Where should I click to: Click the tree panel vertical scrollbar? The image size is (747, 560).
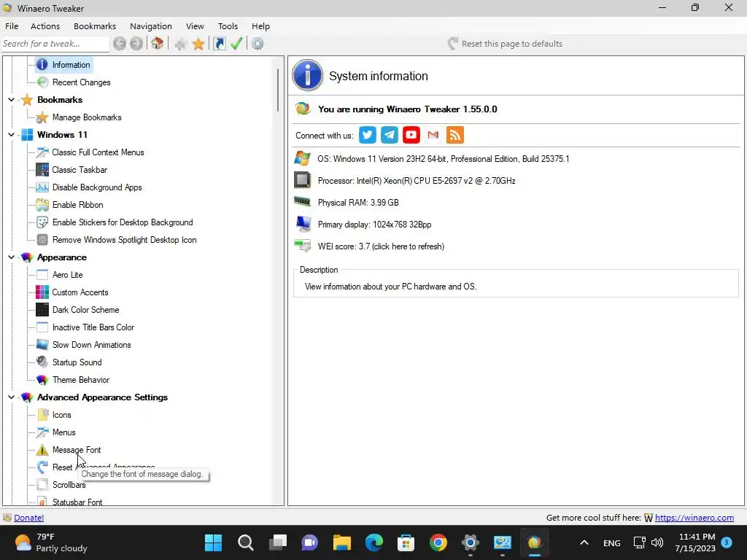[278, 90]
